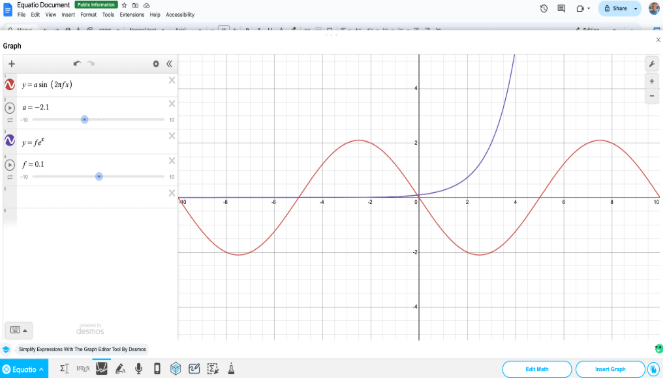Play animation for slider f
Screen dimensions: 663x378
coord(10,165)
